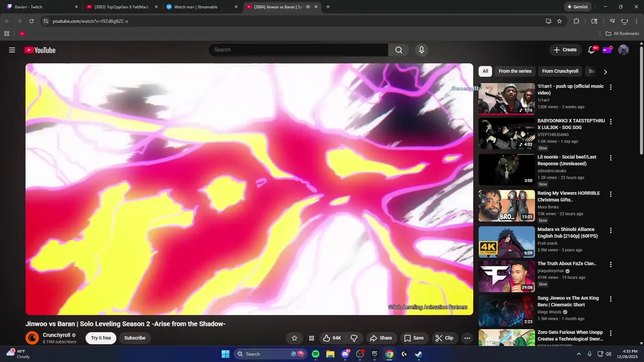Share the video via Share button

[380, 338]
